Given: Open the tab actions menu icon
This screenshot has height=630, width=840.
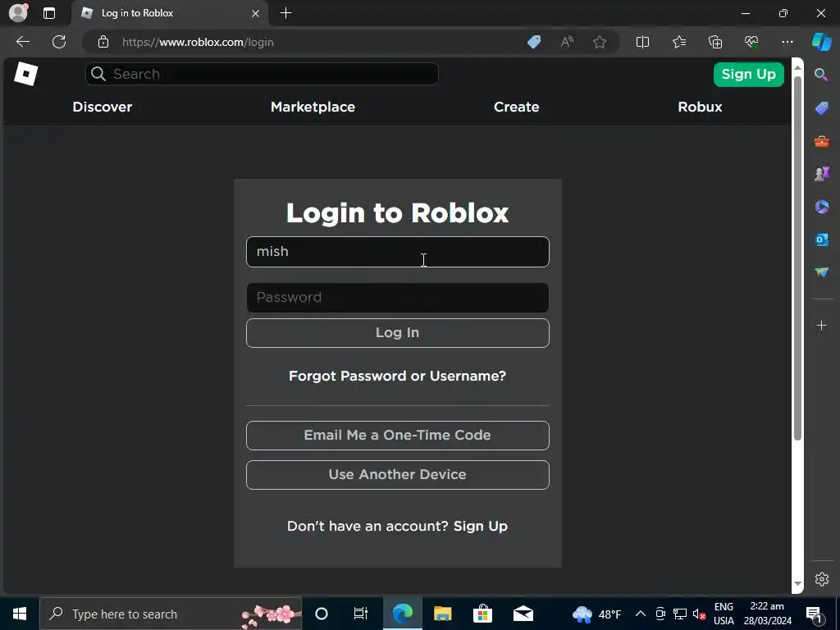Looking at the screenshot, I should tap(49, 13).
